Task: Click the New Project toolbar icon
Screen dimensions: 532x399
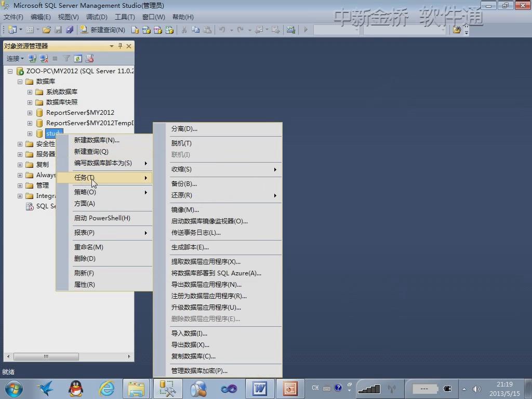Action: 12,30
